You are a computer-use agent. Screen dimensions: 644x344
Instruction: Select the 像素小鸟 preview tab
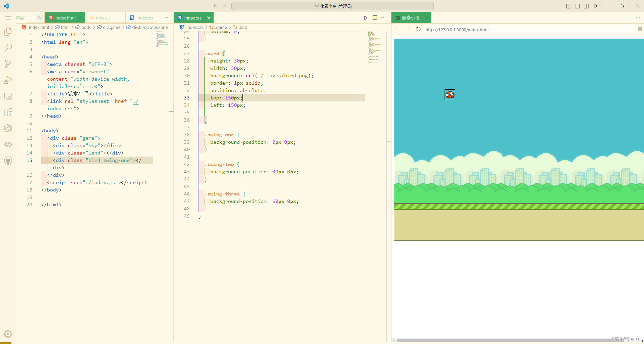[x=410, y=18]
